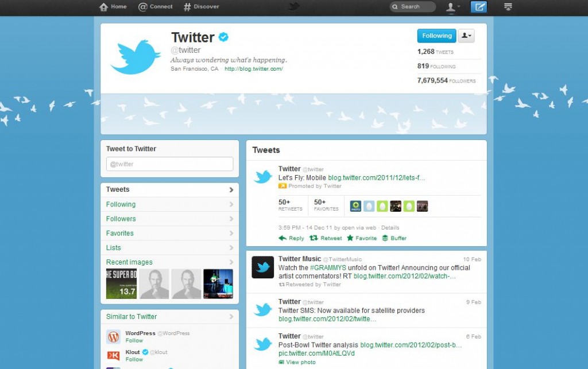The width and height of the screenshot is (588, 369).
Task: Open the person-add dropdown beside Following
Action: click(x=466, y=36)
